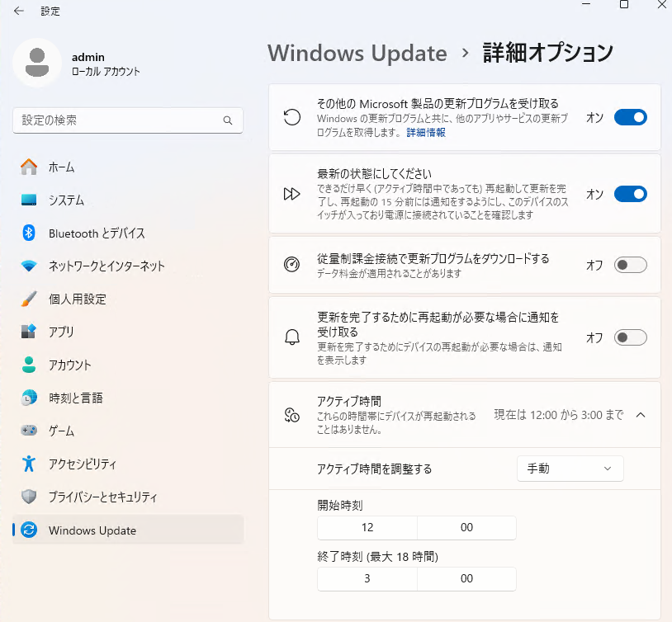
Task: Enable the restart notification toggle
Action: tap(631, 337)
